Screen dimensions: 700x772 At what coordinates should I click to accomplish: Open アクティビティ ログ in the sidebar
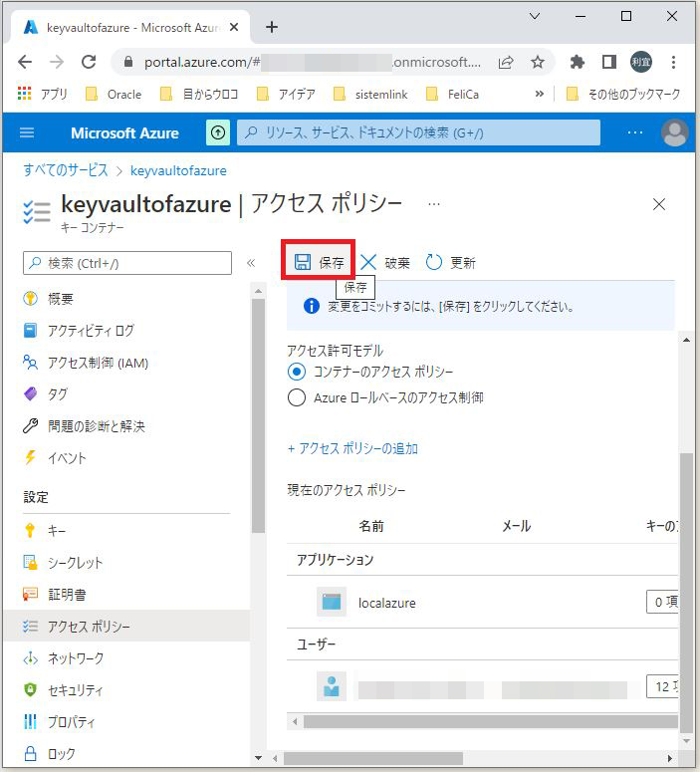[91, 331]
